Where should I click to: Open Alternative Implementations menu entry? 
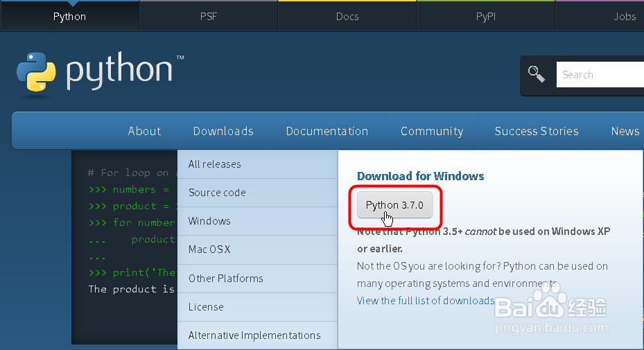[254, 335]
